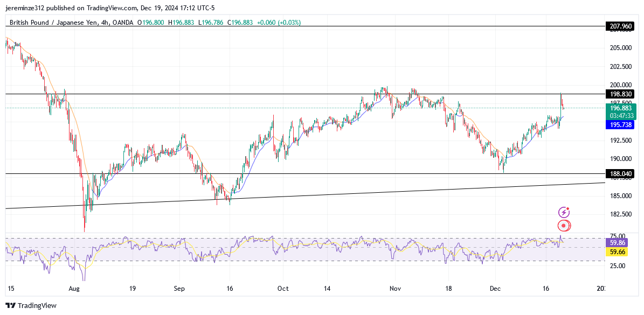Viewport: 644px width, 315px height.
Task: Click the Aug date label on time axis
Action: (x=74, y=288)
